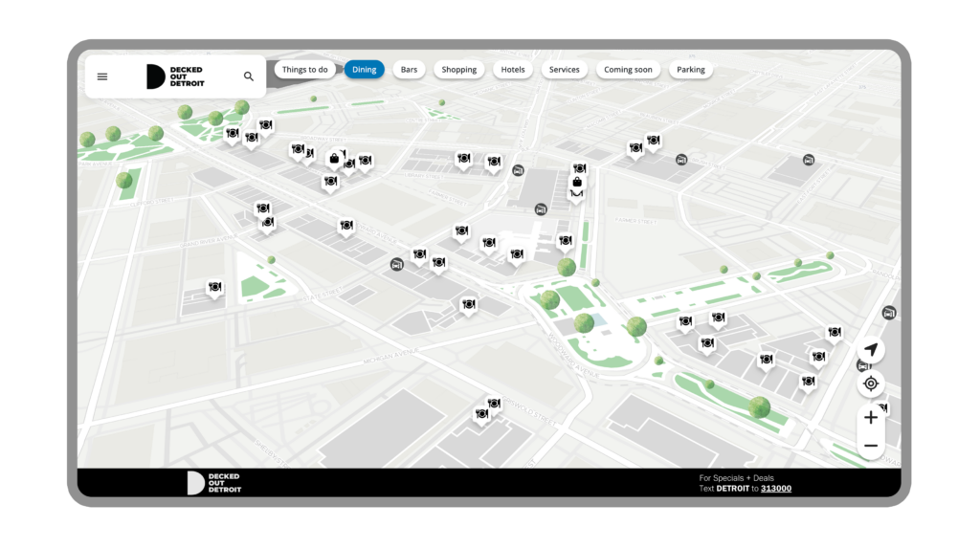Click the footer Decked Out Detroit logo

tap(213, 483)
